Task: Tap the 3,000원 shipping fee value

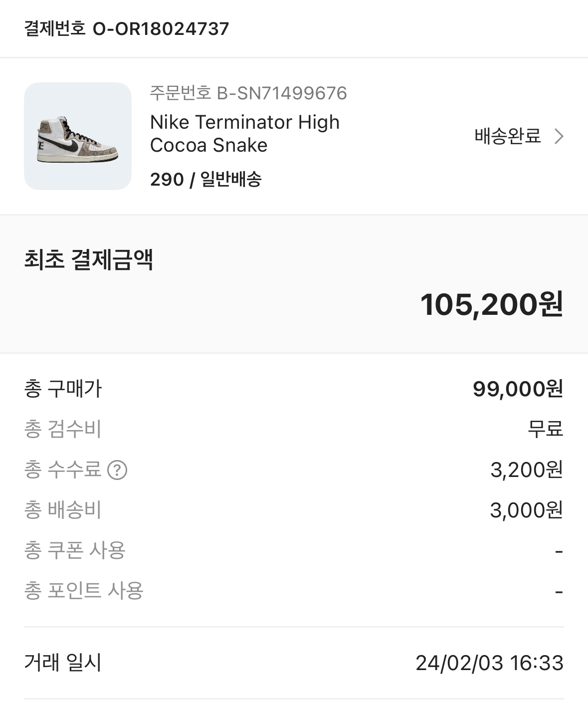Action: click(526, 510)
